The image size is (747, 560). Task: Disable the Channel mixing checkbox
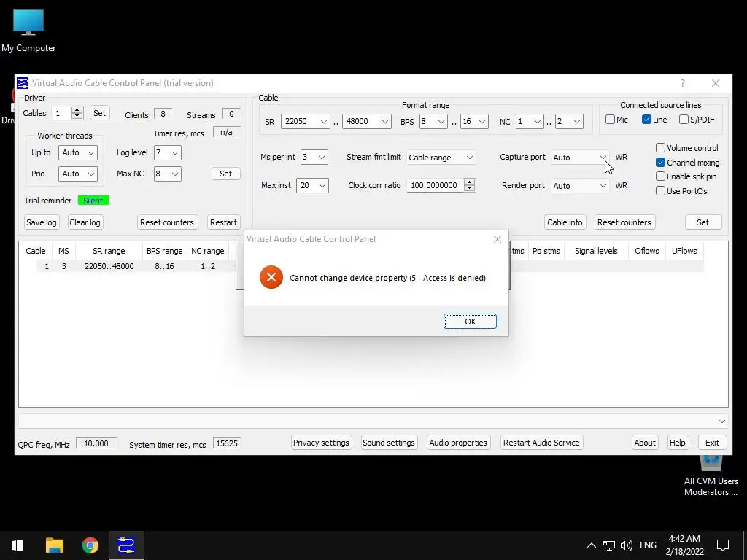click(x=660, y=163)
